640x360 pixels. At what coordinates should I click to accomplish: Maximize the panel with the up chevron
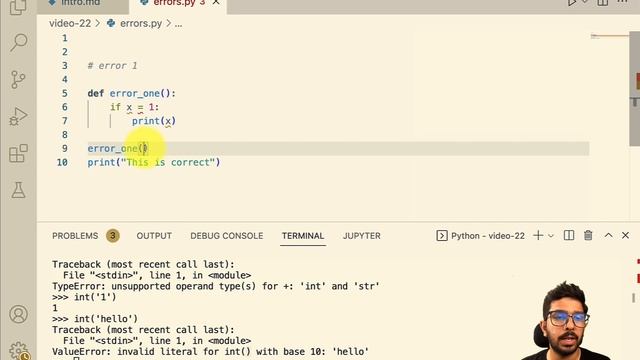tap(608, 236)
